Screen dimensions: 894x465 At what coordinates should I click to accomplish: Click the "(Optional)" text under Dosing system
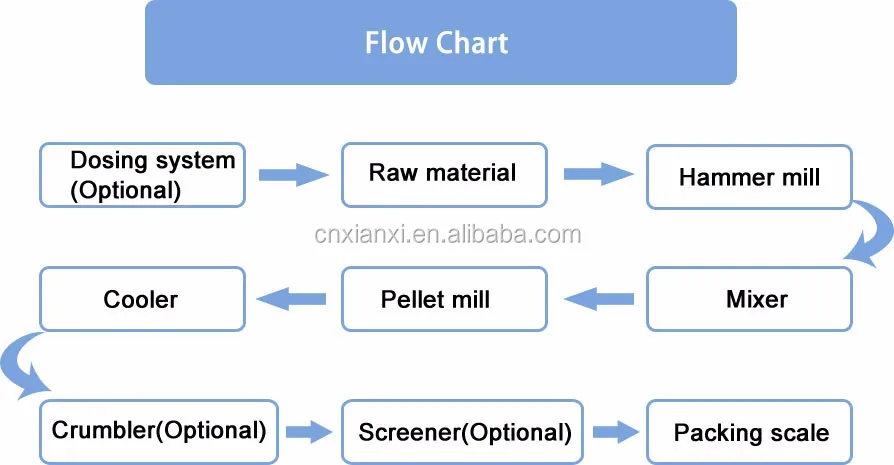(127, 189)
